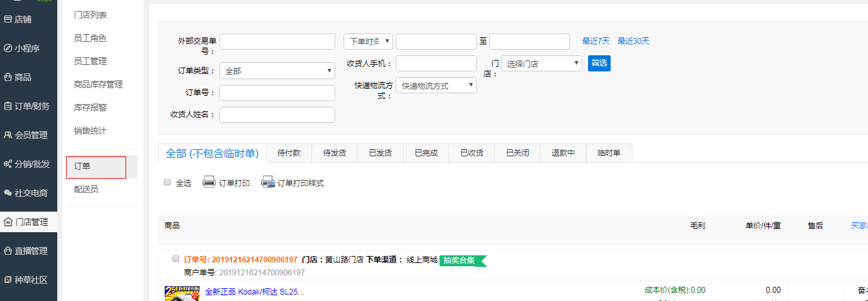
Task: Click the 订单打印 link text
Action: coord(234,183)
